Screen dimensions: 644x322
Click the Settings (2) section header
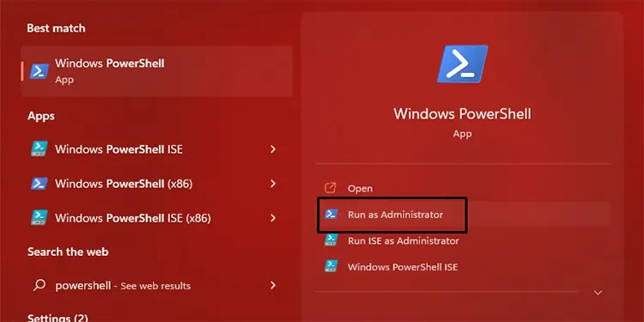click(57, 318)
